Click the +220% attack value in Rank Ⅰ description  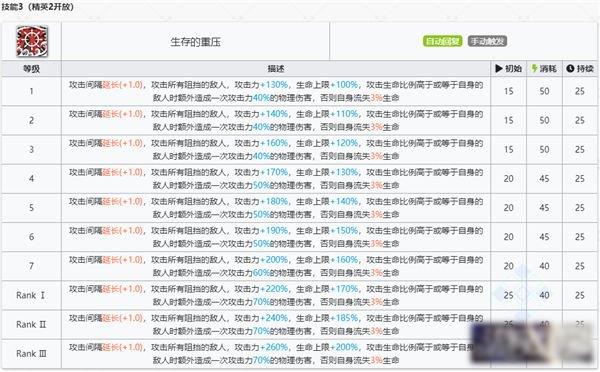tap(274, 289)
